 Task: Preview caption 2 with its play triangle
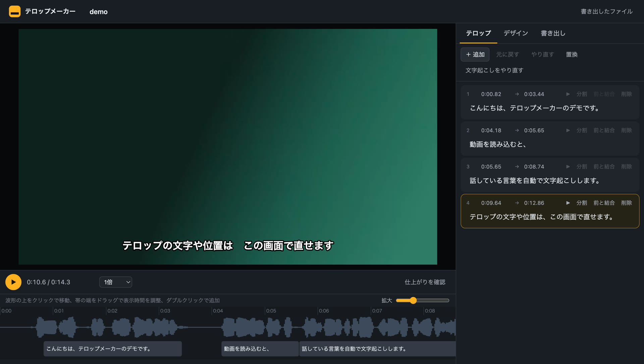[x=568, y=130]
